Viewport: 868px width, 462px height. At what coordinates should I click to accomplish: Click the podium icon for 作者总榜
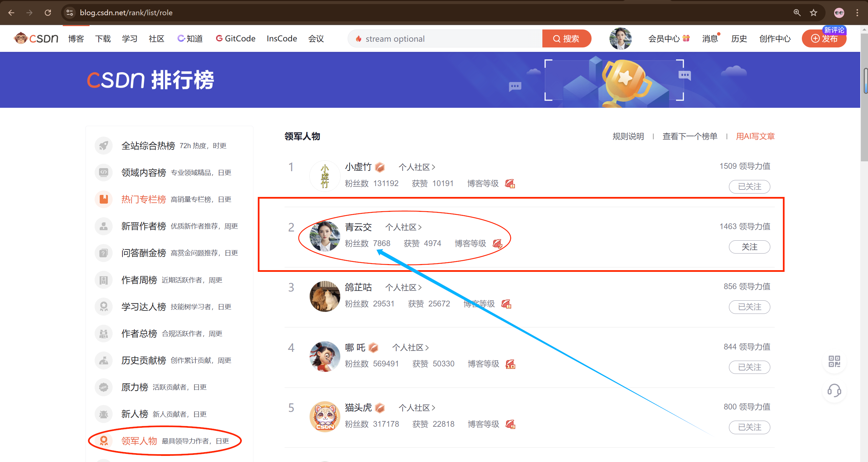click(x=103, y=334)
